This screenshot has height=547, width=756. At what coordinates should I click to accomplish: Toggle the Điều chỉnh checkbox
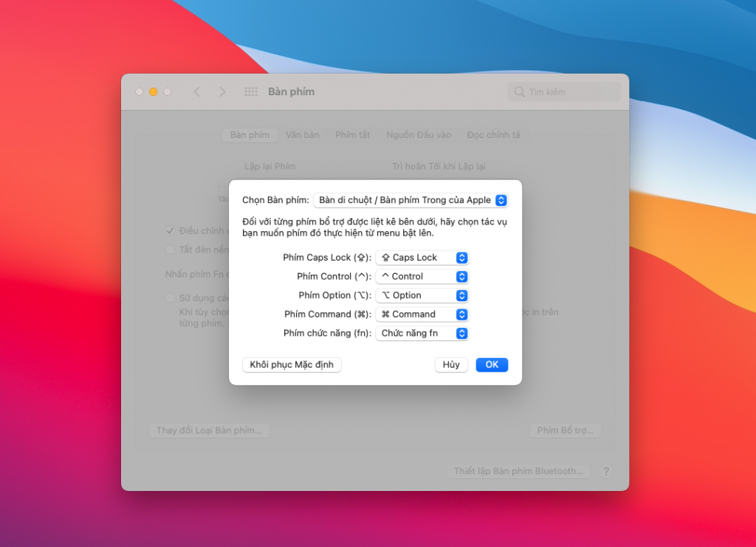coord(170,230)
